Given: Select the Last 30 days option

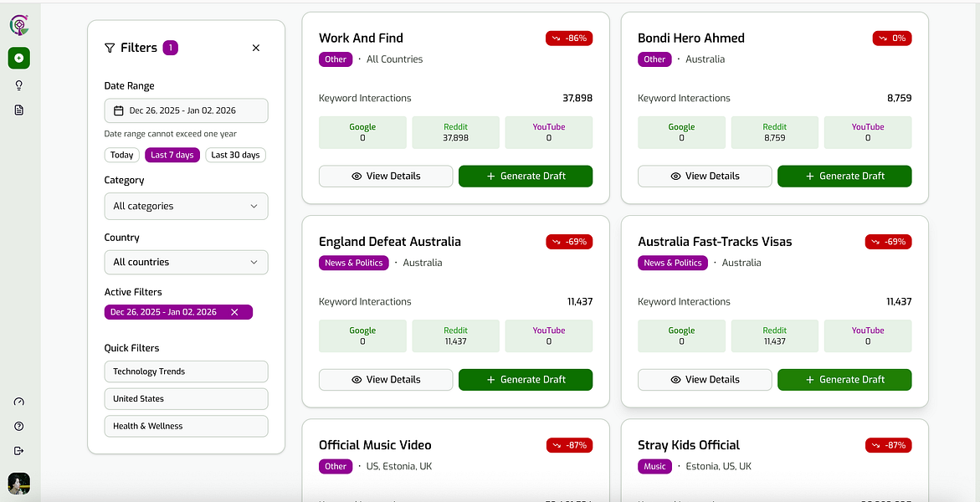Looking at the screenshot, I should [235, 155].
